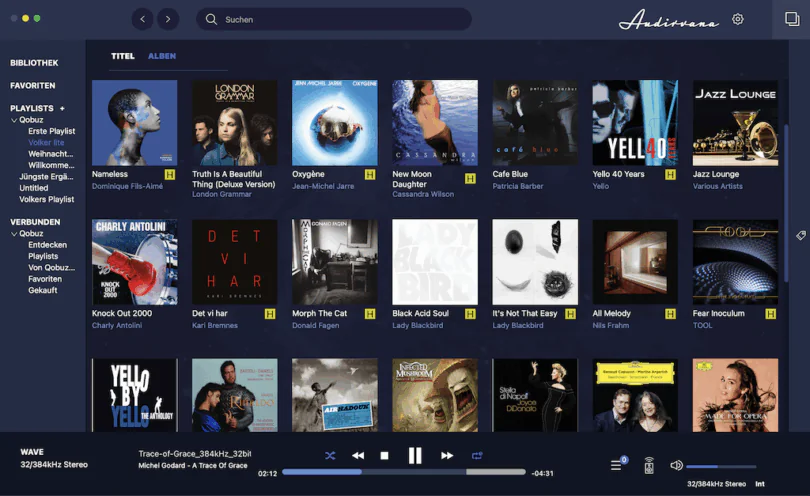Add a new playlist with plus icon
The height and width of the screenshot is (496, 810).
62,108
